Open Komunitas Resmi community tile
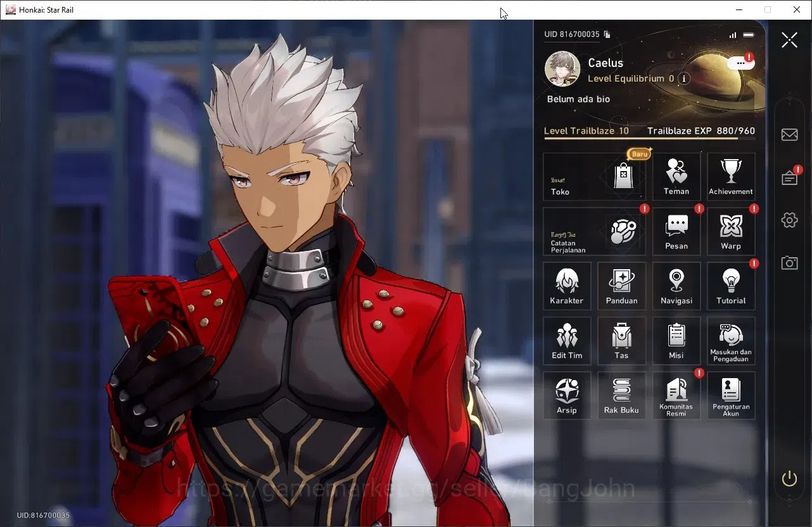812x527 pixels. [x=676, y=395]
